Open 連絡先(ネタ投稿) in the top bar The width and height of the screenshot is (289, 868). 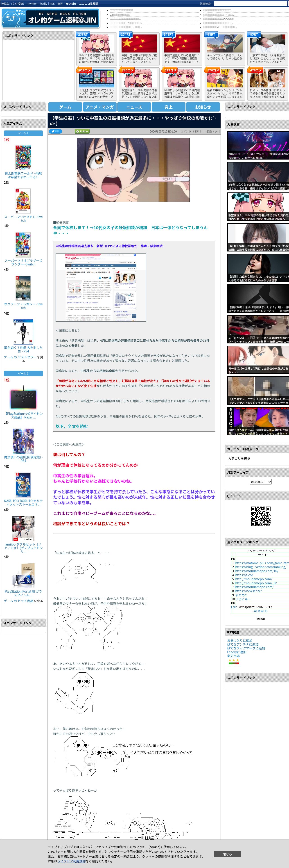coord(13,4)
